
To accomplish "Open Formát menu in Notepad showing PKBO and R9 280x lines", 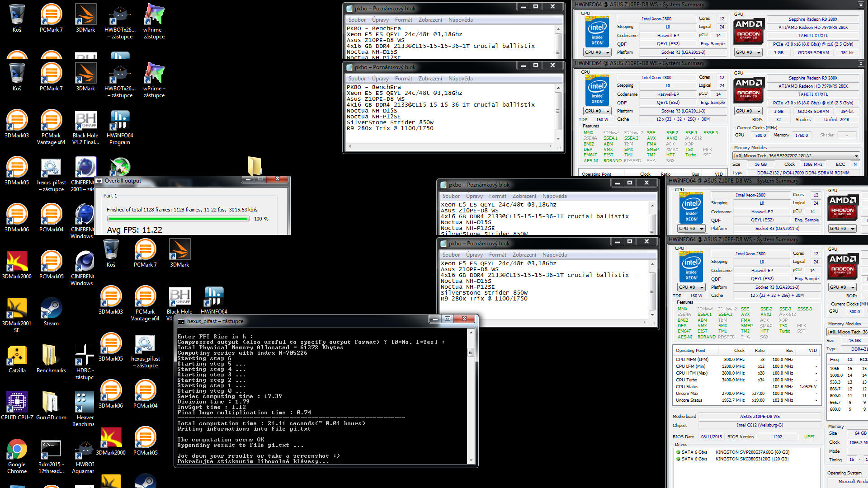I will 404,79.
